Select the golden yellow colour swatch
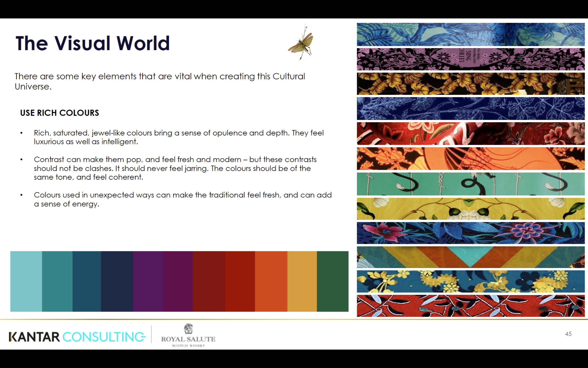 coord(302,281)
